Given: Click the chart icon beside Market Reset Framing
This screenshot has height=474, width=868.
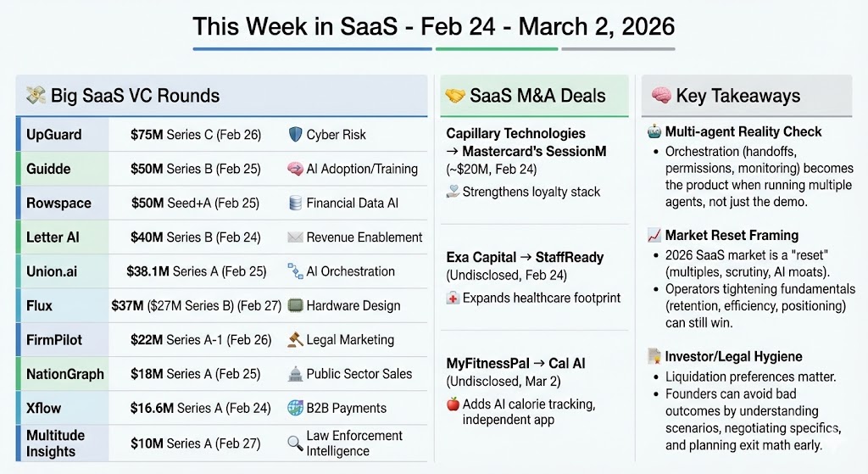Looking at the screenshot, I should point(654,236).
